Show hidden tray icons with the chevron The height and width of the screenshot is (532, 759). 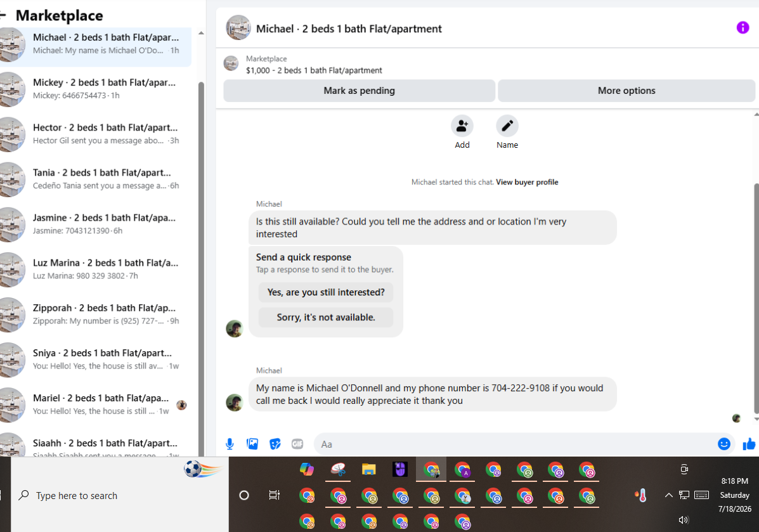tap(668, 495)
